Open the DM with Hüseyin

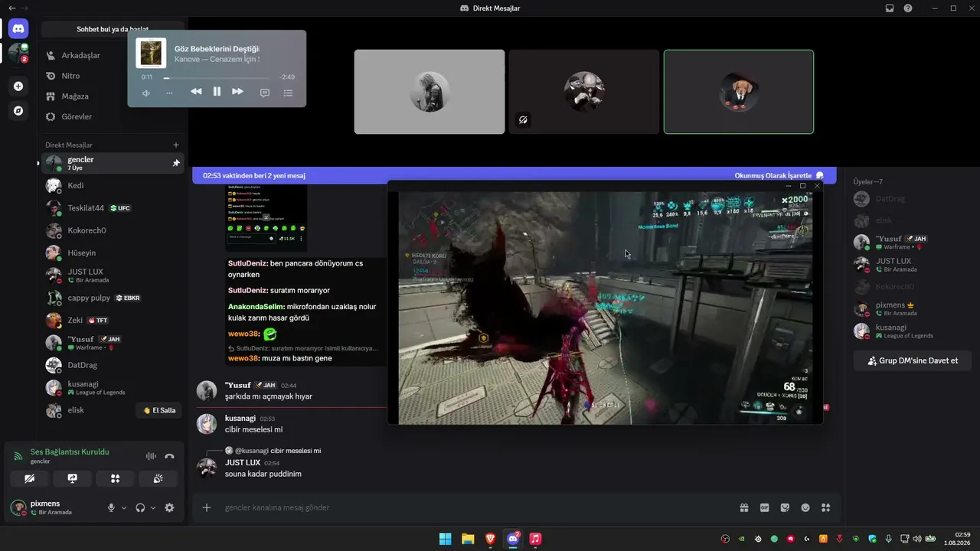tap(113, 253)
